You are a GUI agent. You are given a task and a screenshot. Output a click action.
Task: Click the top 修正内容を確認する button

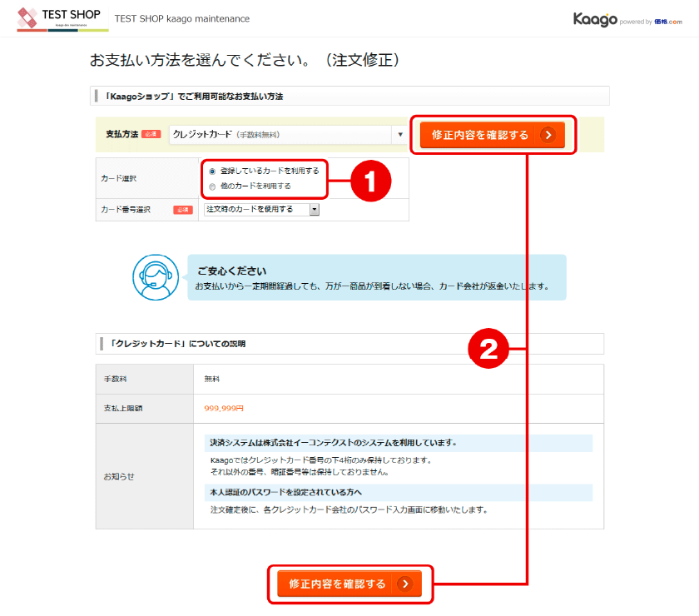pos(492,135)
